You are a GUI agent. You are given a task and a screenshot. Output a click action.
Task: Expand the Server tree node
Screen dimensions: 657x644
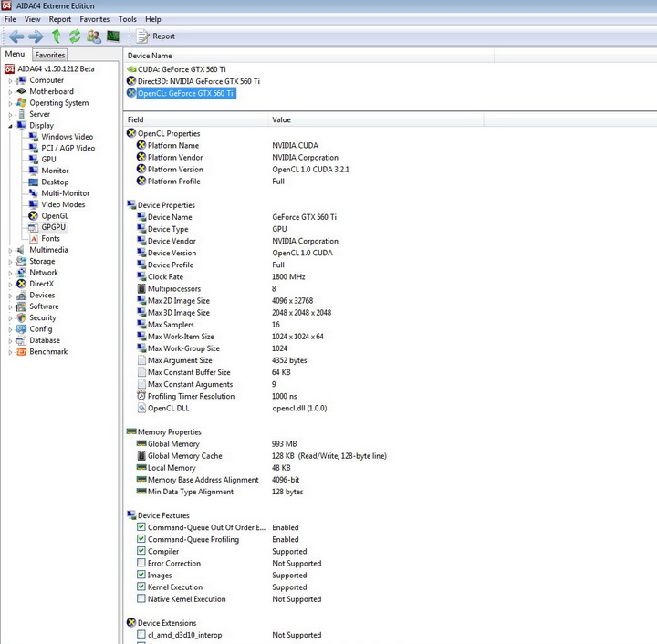pos(10,114)
